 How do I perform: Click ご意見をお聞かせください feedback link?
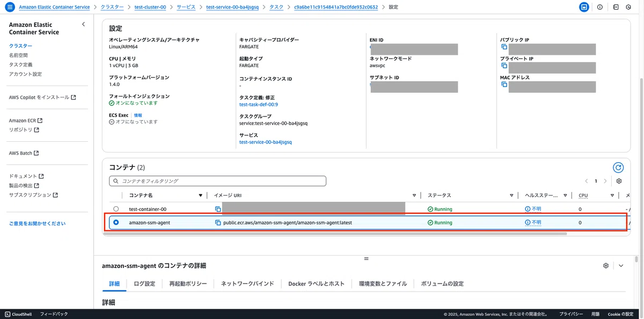pos(37,223)
